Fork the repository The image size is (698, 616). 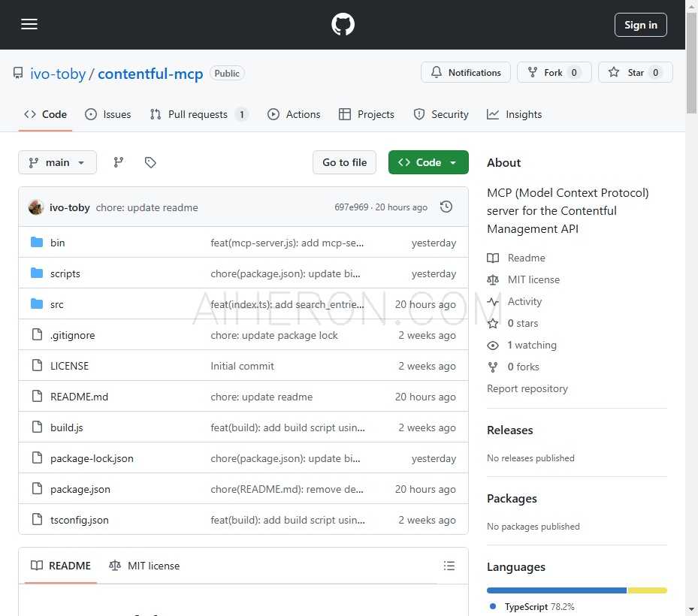pyautogui.click(x=554, y=72)
